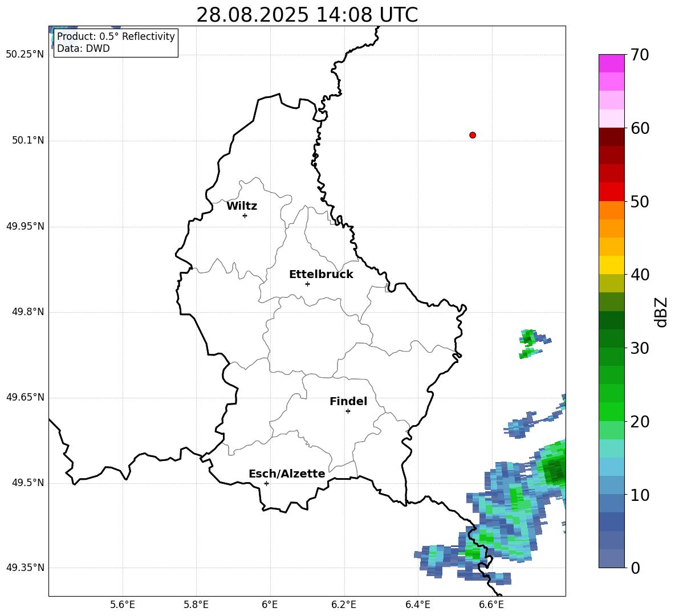Click the 40 colorbar tick label

click(640, 275)
